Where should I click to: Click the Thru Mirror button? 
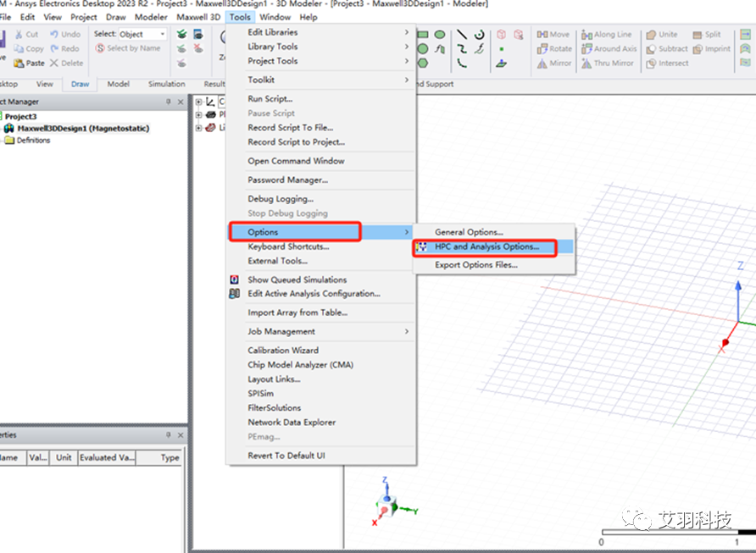point(608,64)
